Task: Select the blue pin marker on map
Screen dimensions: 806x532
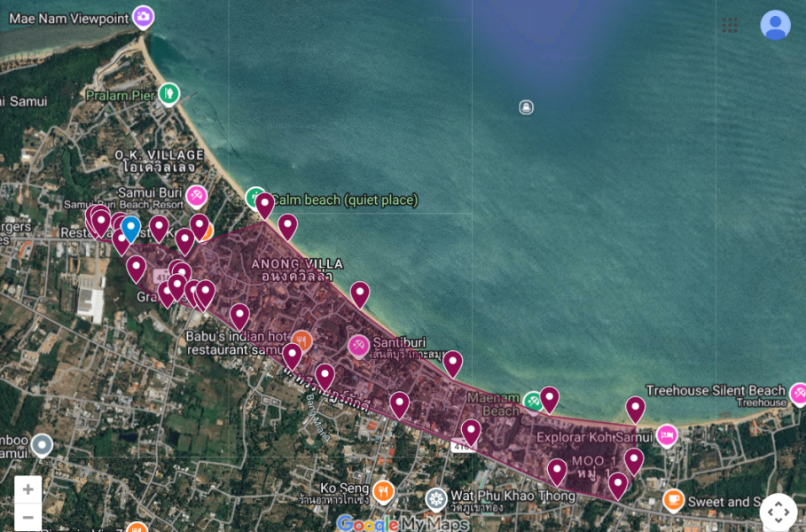Action: click(x=130, y=227)
